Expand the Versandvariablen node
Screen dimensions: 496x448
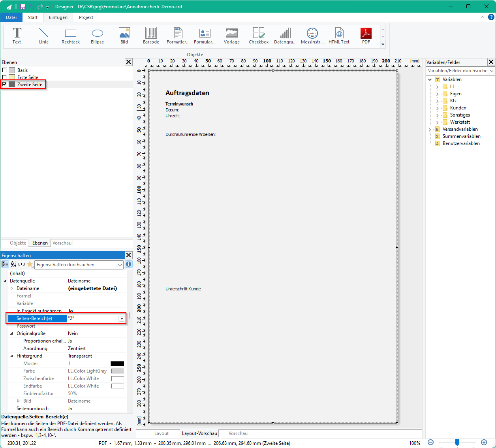(x=430, y=129)
